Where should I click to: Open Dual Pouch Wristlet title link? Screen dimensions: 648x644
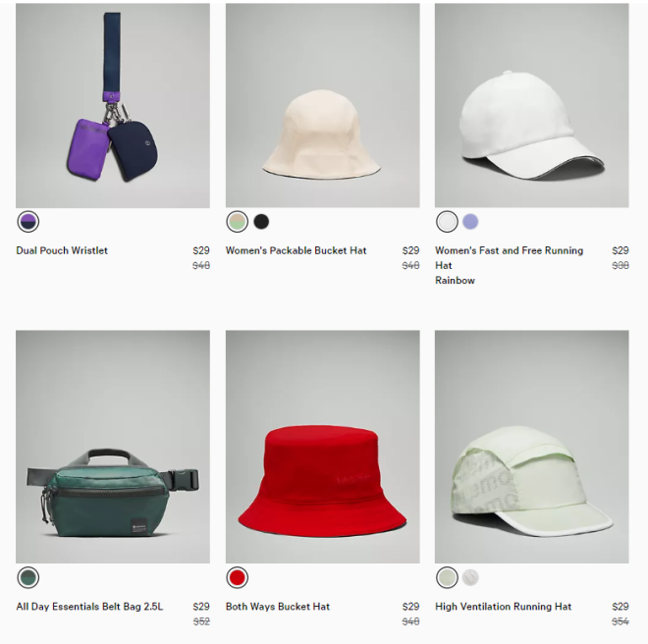[x=62, y=250]
